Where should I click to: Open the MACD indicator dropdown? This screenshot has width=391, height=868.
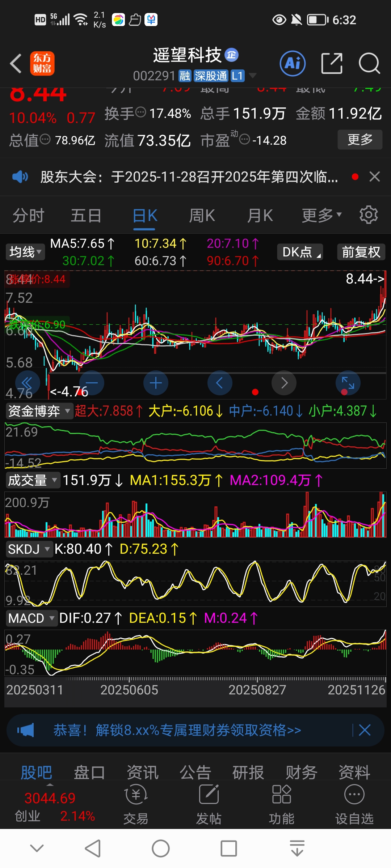(x=31, y=618)
